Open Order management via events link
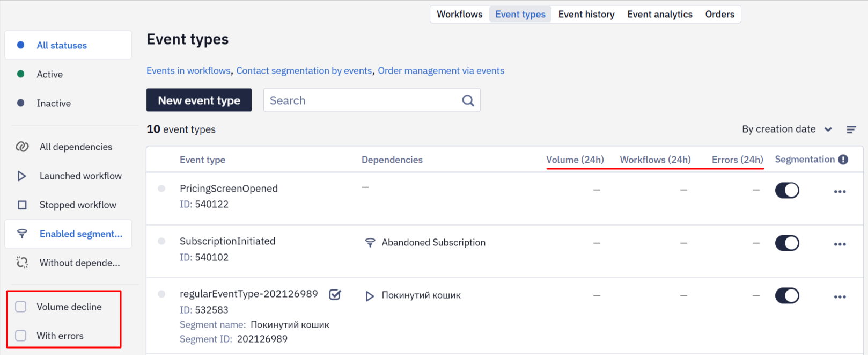This screenshot has height=355, width=868. 441,70
